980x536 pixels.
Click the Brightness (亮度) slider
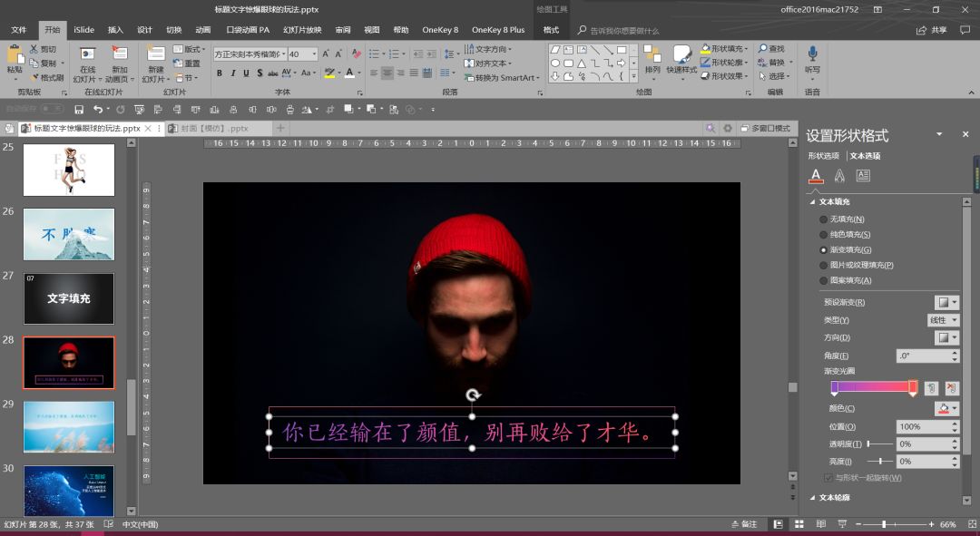(879, 461)
